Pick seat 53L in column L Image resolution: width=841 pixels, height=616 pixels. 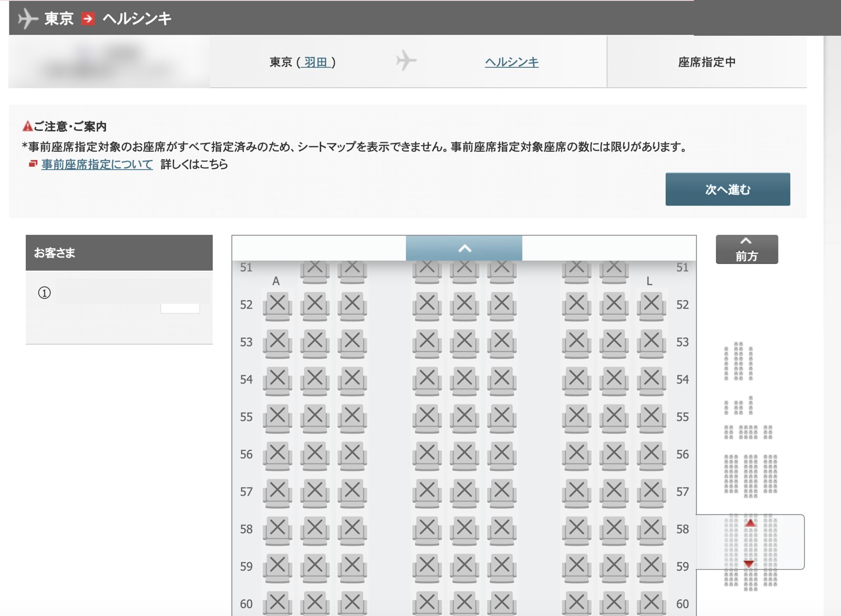(x=651, y=343)
